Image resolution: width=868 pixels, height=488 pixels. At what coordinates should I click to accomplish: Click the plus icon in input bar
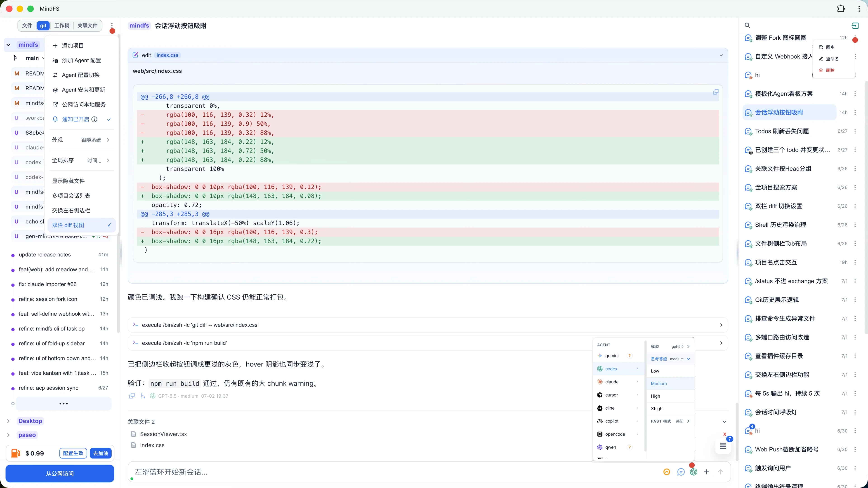[706, 472]
